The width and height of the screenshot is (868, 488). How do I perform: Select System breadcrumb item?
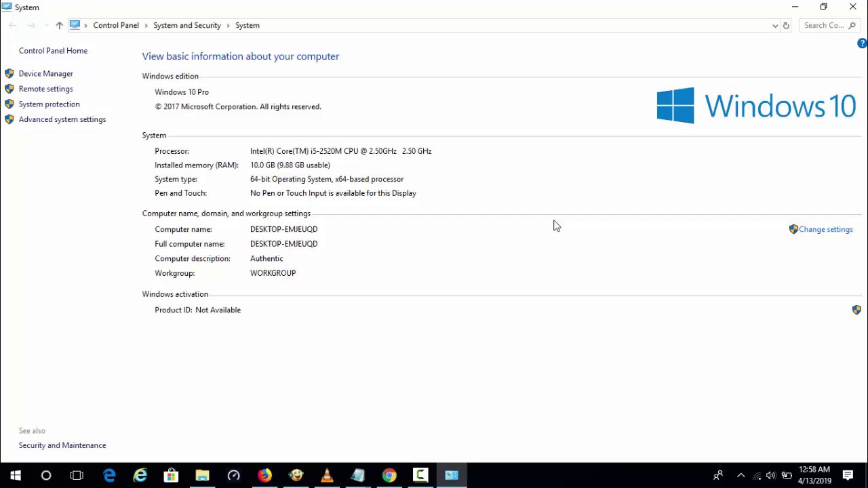(248, 25)
